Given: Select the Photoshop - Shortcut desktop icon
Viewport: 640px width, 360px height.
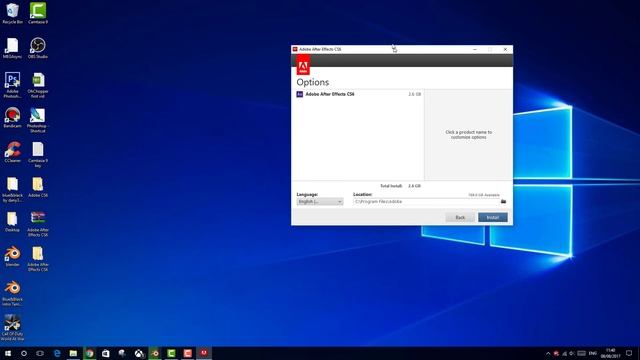Looking at the screenshot, I should click(x=38, y=120).
